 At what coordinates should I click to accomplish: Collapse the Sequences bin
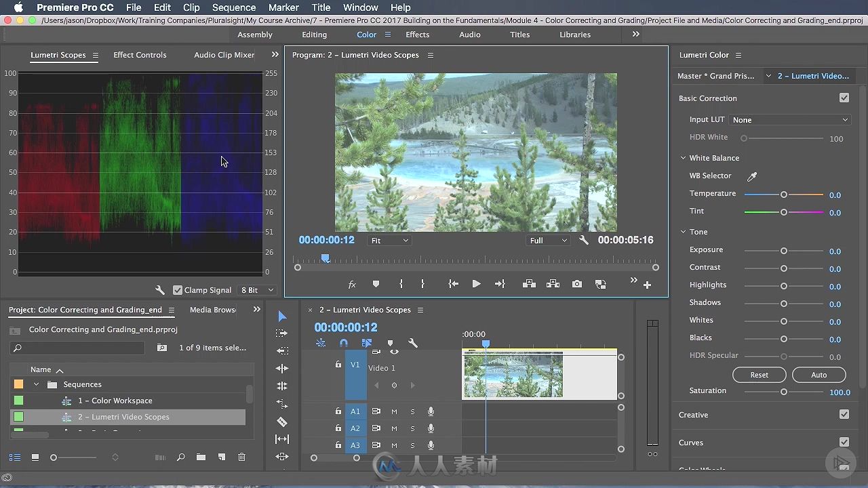coord(36,384)
